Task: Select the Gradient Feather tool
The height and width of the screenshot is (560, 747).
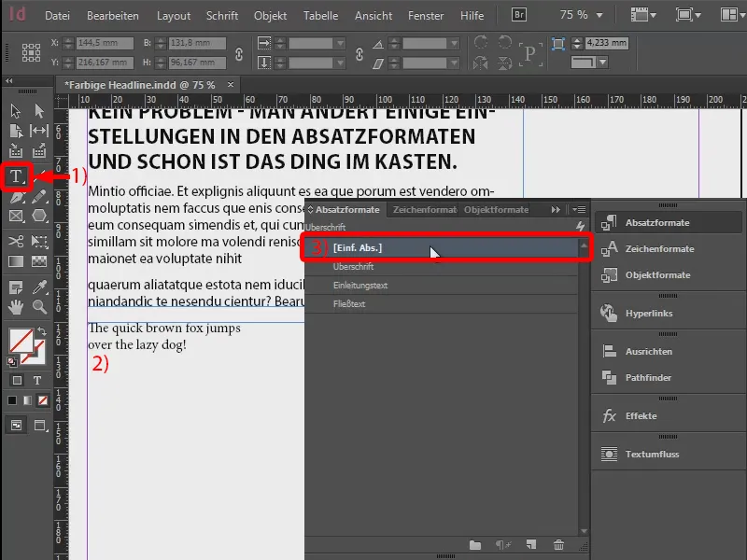Action: 39,261
